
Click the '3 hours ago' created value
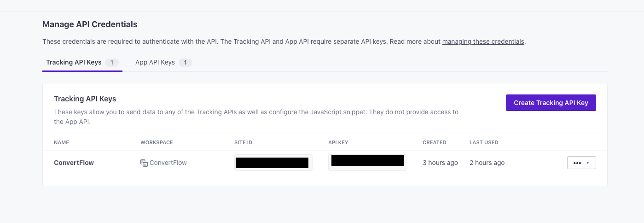440,163
